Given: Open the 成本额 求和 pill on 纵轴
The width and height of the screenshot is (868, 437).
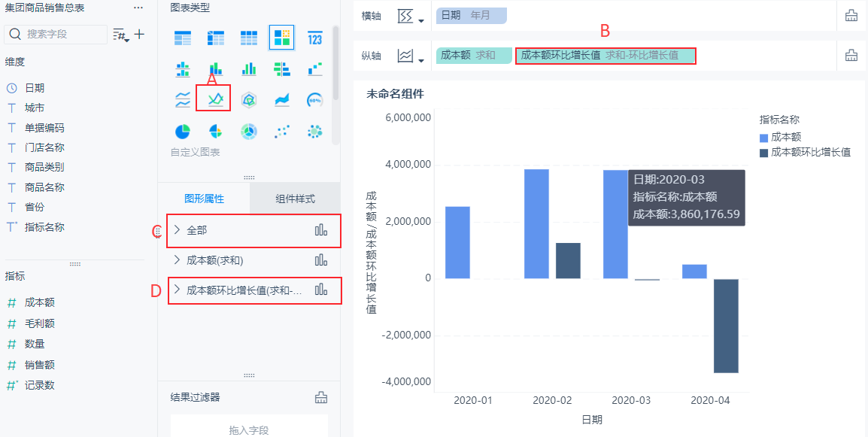Looking at the screenshot, I should (x=475, y=56).
